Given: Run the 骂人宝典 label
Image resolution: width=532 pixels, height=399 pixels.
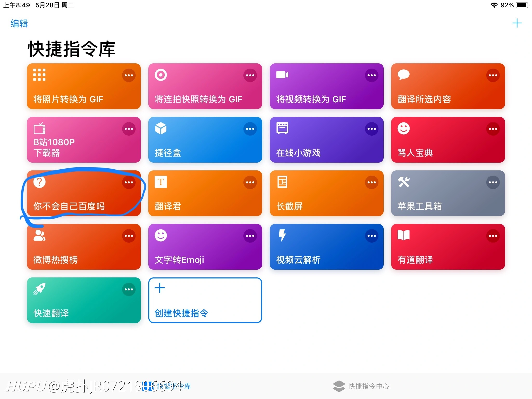Looking at the screenshot, I should [415, 153].
